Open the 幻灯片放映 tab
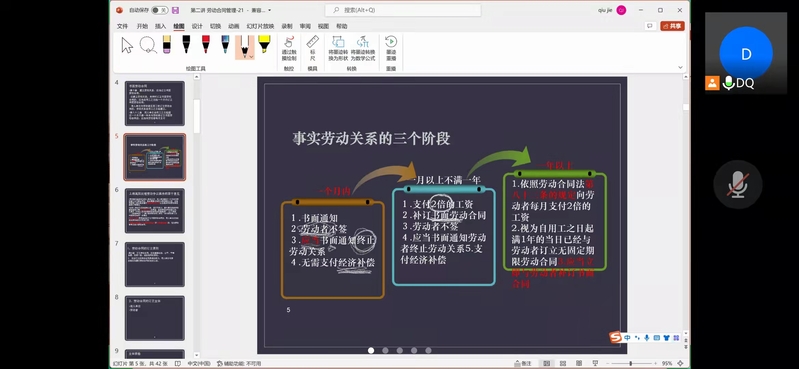799x369 pixels. pyautogui.click(x=260, y=26)
